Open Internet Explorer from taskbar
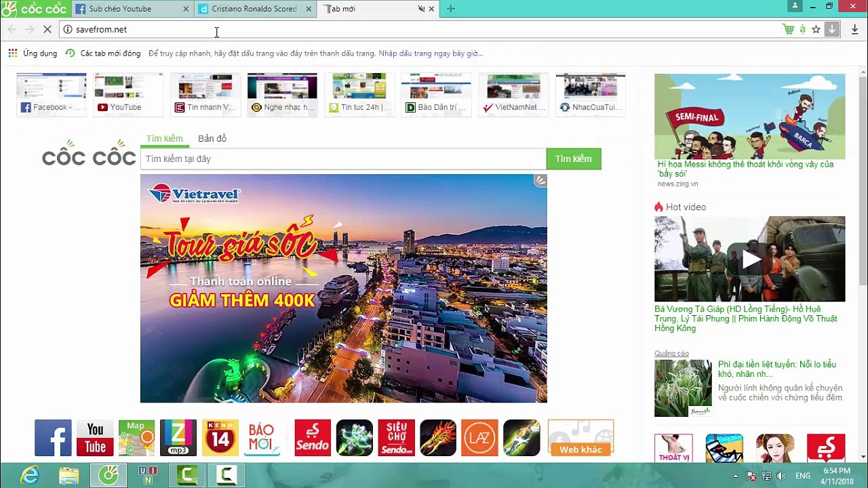 pos(29,475)
